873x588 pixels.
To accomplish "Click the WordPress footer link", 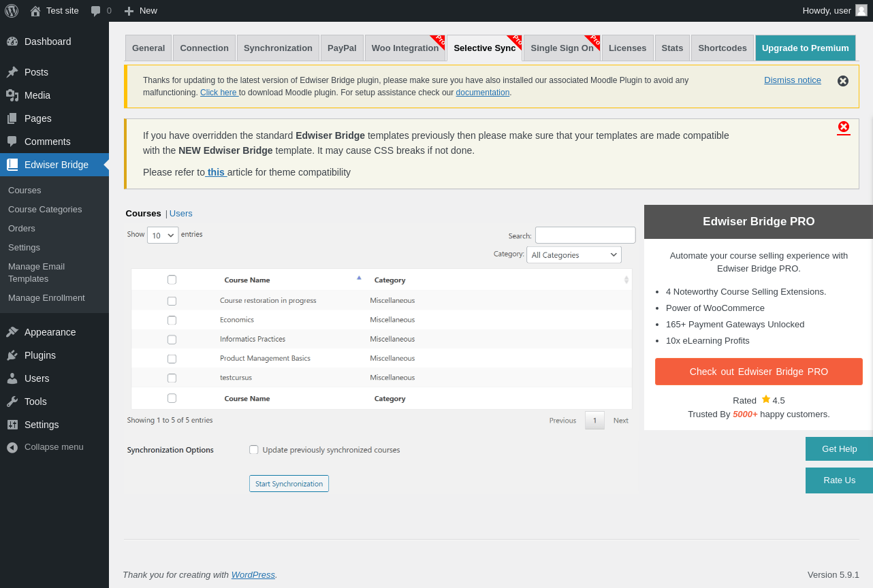I will 253,575.
